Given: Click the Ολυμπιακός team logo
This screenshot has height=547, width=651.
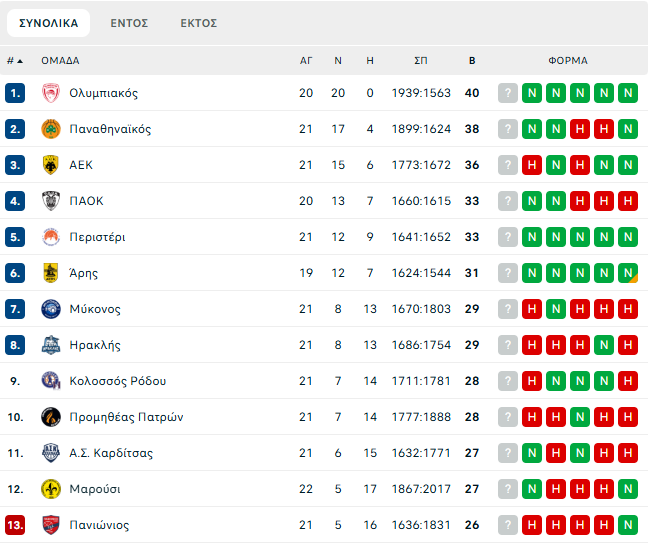Looking at the screenshot, I should coord(51,93).
